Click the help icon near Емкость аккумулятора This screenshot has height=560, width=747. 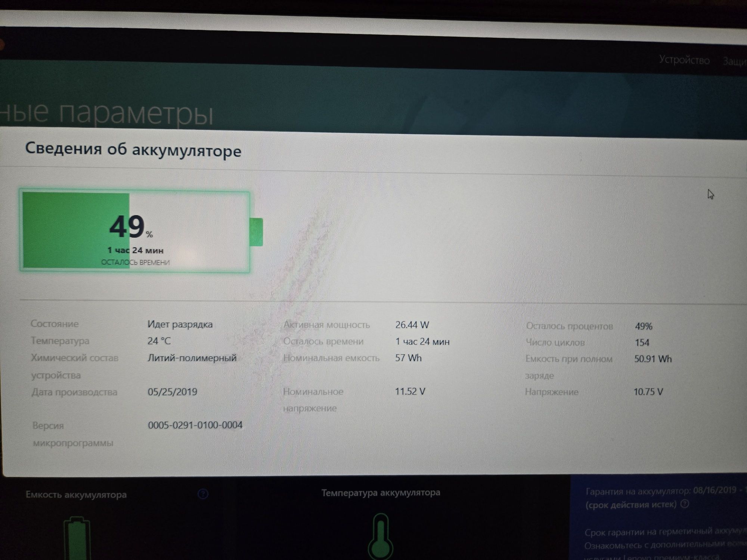click(203, 494)
